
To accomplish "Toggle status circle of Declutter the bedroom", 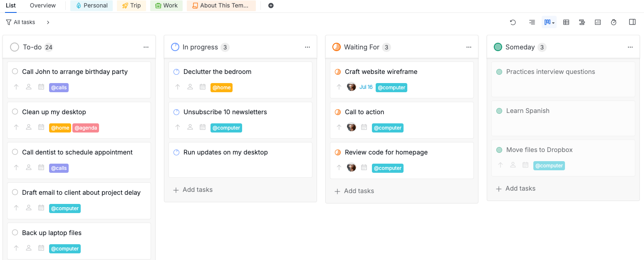I will [176, 72].
